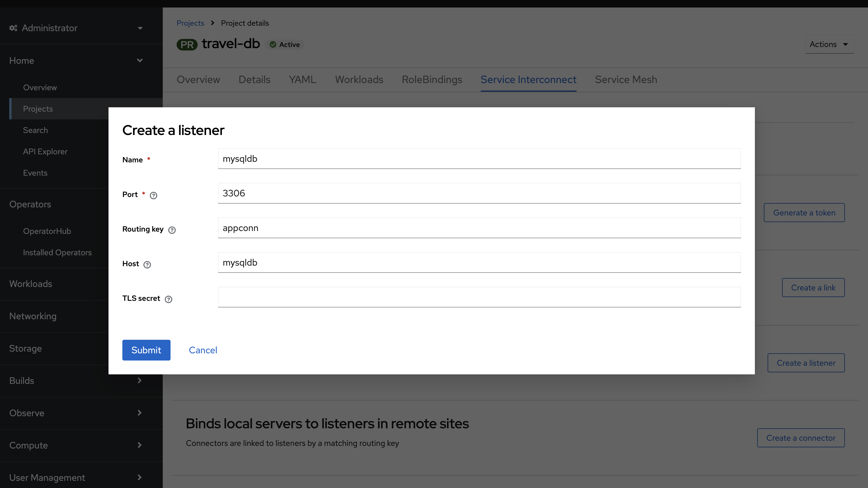This screenshot has height=488, width=868.
Task: Cancel the Create a listener dialog
Action: coord(203,350)
